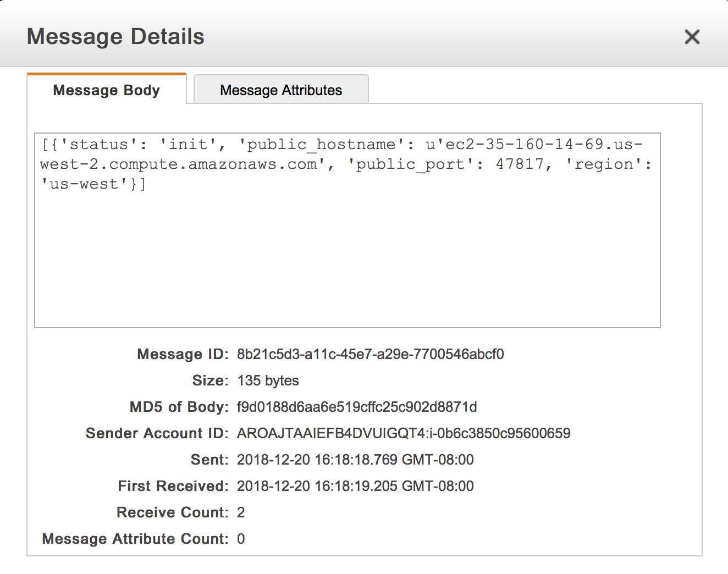Click the Message ID value

[x=370, y=354]
